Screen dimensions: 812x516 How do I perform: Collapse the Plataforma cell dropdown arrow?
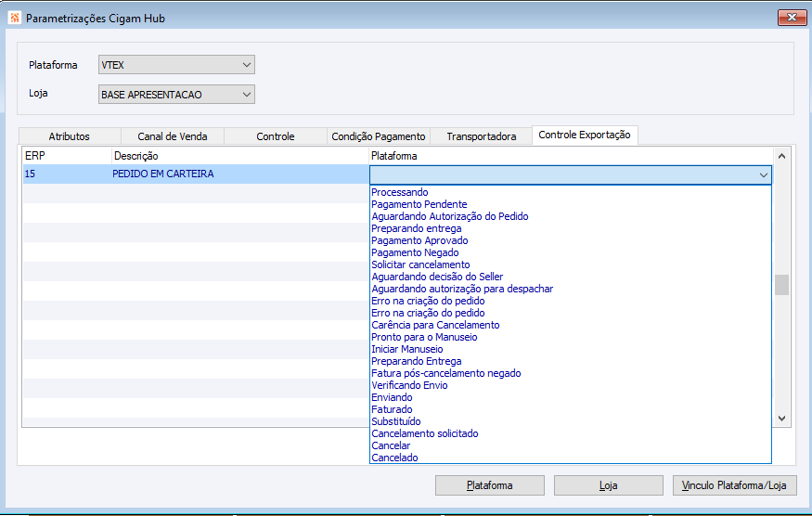764,175
